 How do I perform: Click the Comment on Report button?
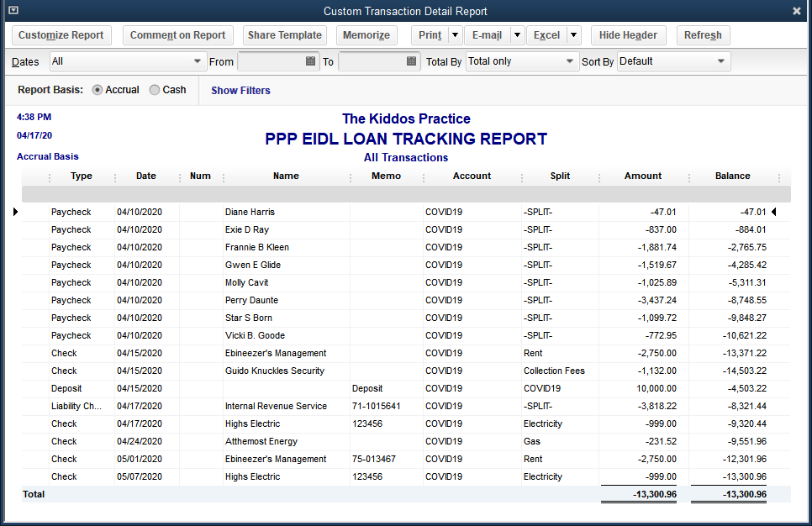tap(177, 35)
